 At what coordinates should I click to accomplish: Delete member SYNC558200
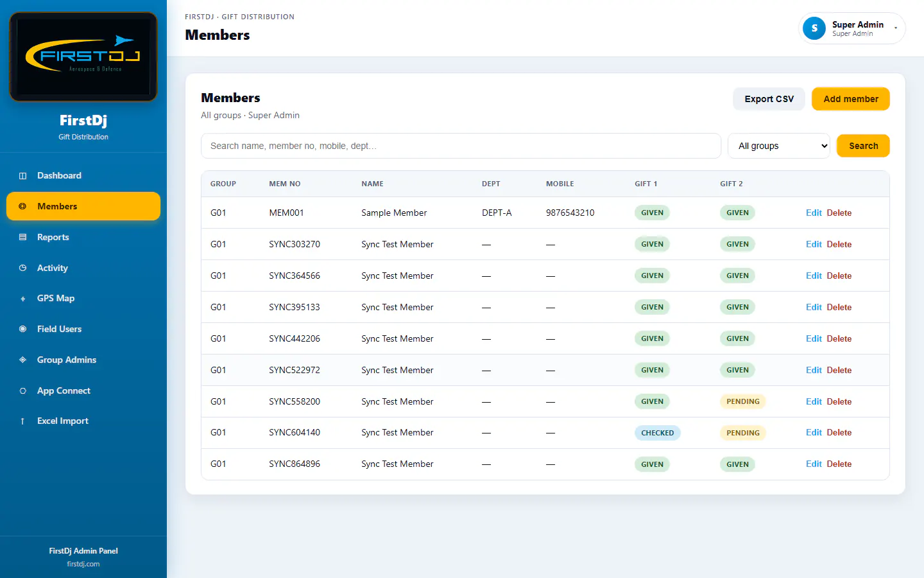click(839, 401)
